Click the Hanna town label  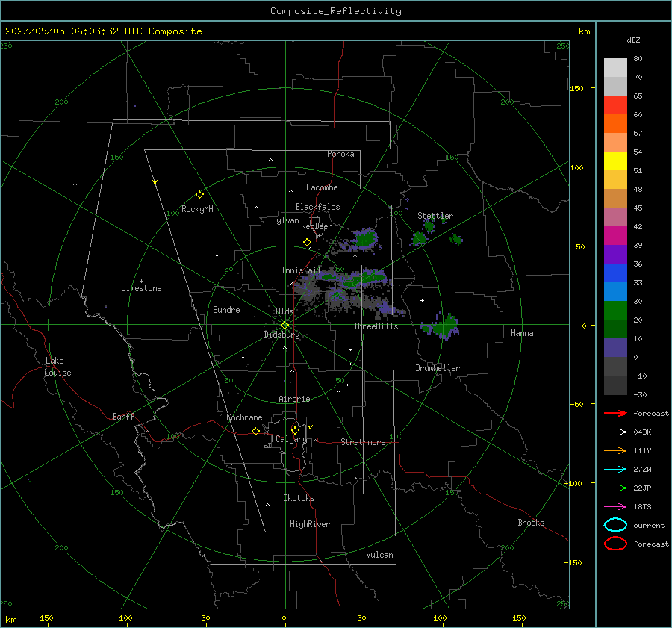click(x=522, y=333)
